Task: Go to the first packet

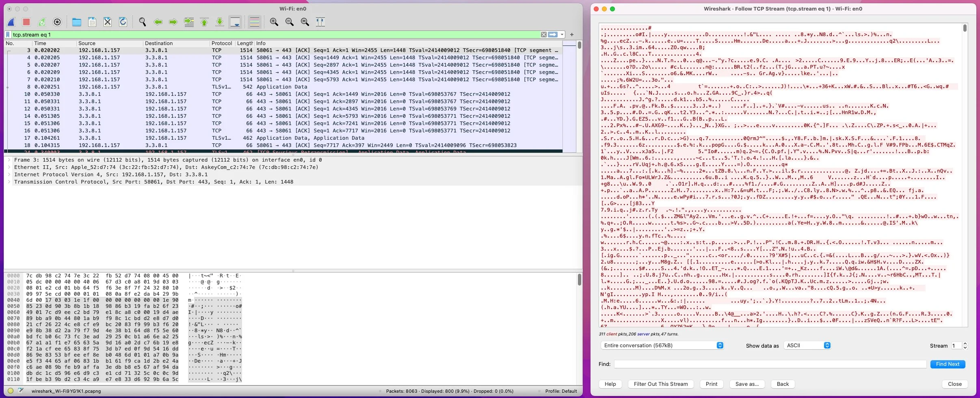Action: pos(203,22)
